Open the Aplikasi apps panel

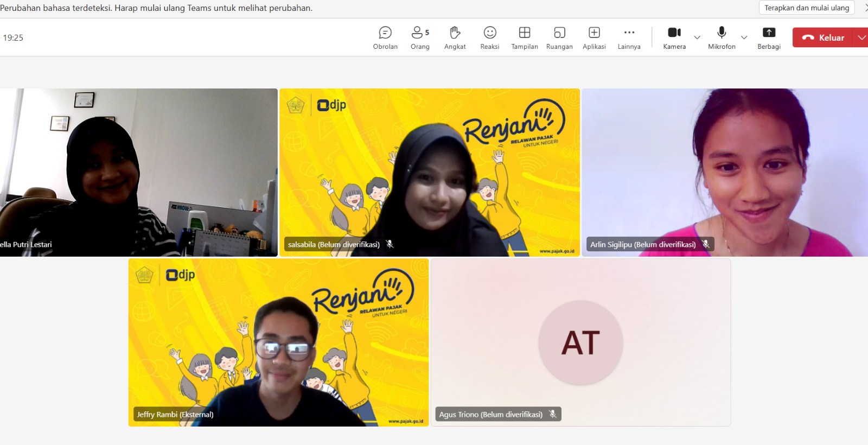[x=594, y=37]
